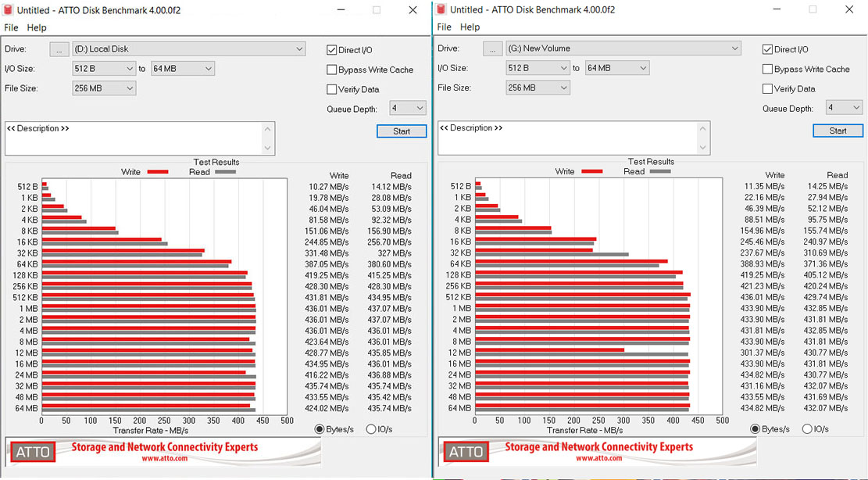The image size is (868, 480).
Task: Click browse (...) button beside (D:) Local Disk
Action: 59,49
